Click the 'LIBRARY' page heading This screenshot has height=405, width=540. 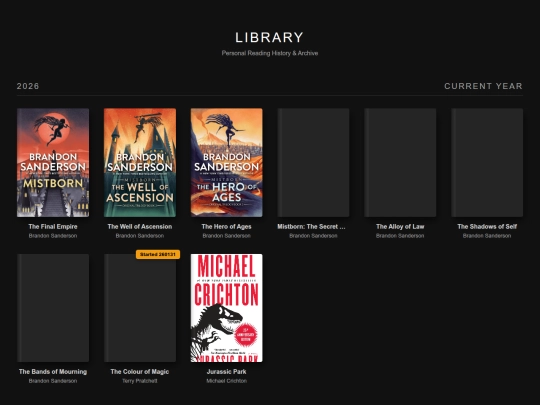tap(270, 38)
